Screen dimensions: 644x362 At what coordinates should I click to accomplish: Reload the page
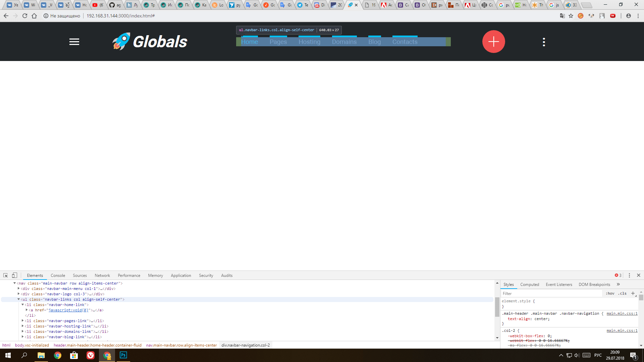click(24, 16)
